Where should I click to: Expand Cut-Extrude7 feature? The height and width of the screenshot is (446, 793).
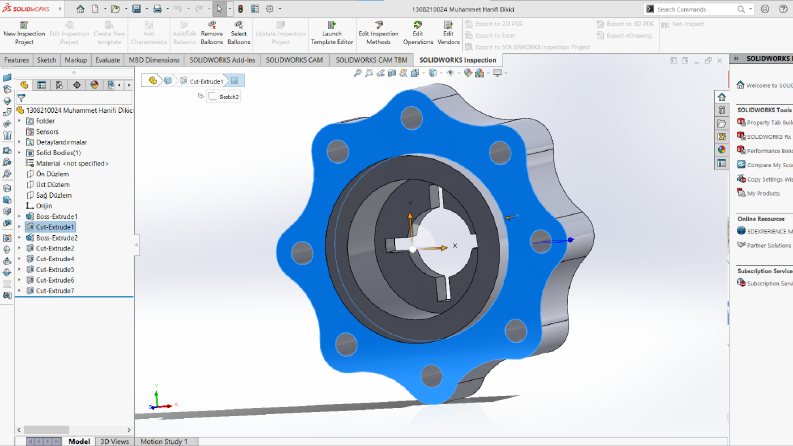coord(20,291)
